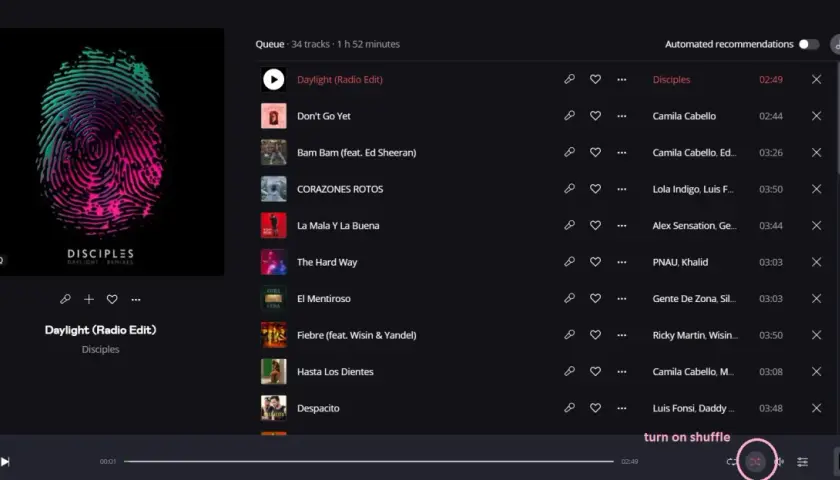840x480 pixels.
Task: Open more options for Don't Go Yet
Action: click(621, 116)
